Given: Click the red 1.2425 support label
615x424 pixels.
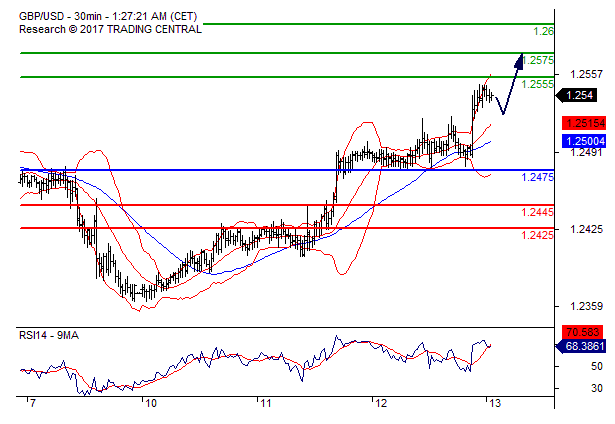Looking at the screenshot, I should pos(537,235).
